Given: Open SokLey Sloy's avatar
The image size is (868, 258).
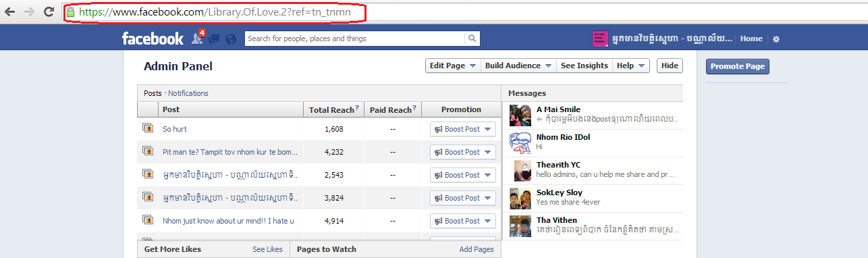Looking at the screenshot, I should pyautogui.click(x=520, y=199).
